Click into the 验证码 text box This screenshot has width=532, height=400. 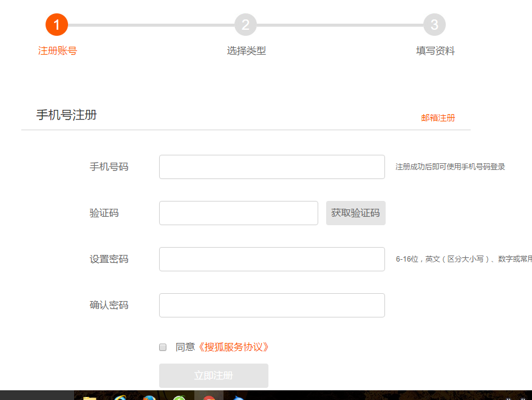[239, 213]
